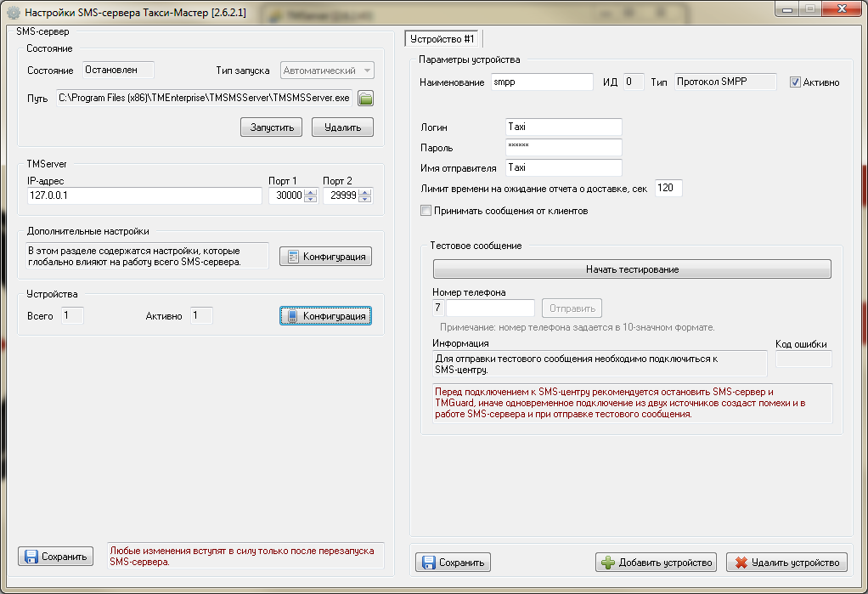
Task: Enable Принимать сообщения от клиентов checkbox
Action: tap(426, 211)
